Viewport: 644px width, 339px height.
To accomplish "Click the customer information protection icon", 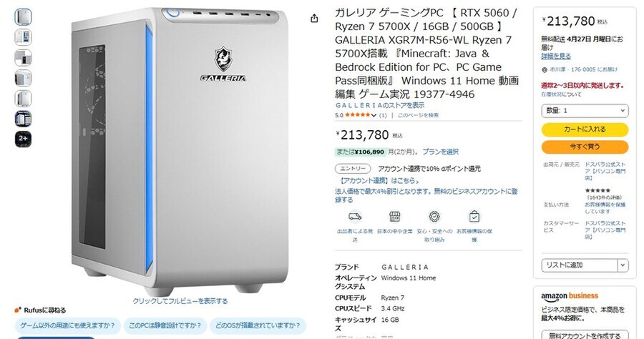I will [474, 216].
